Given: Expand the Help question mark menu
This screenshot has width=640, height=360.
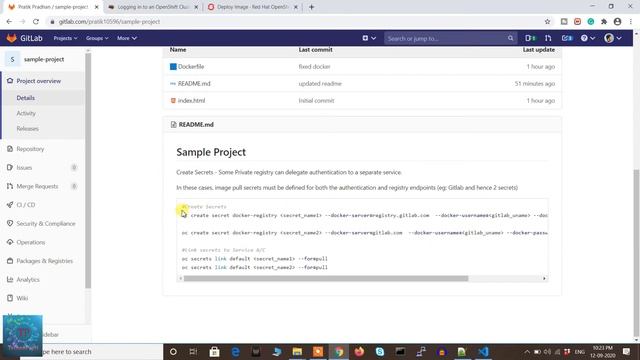Looking at the screenshot, I should pos(588,38).
